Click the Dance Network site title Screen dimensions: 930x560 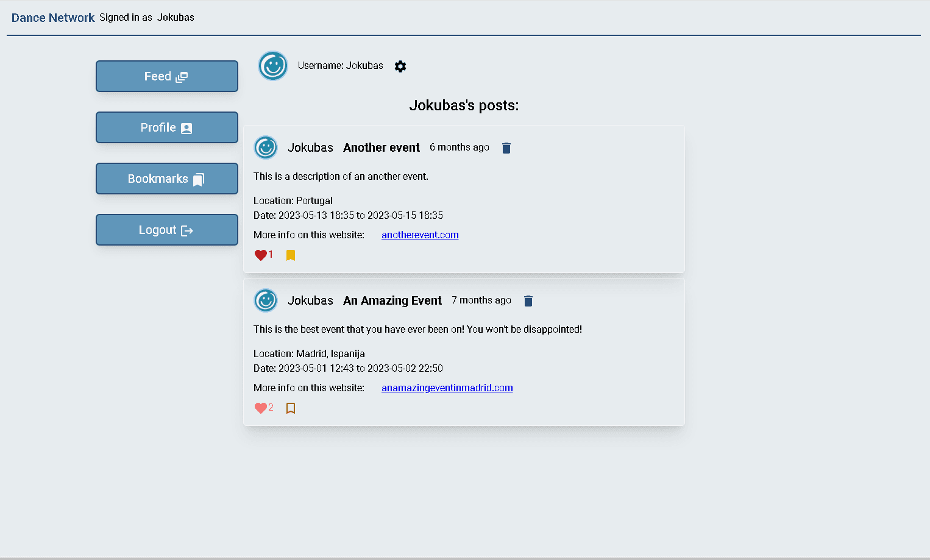click(53, 18)
